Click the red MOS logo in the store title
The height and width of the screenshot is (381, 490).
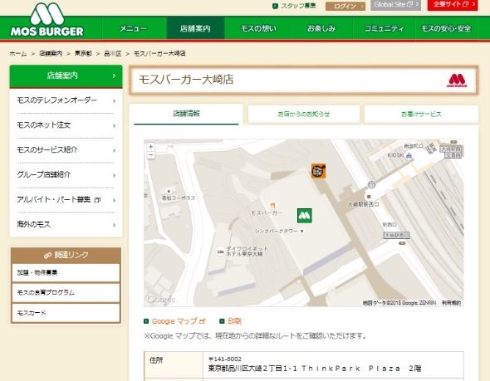click(x=457, y=81)
